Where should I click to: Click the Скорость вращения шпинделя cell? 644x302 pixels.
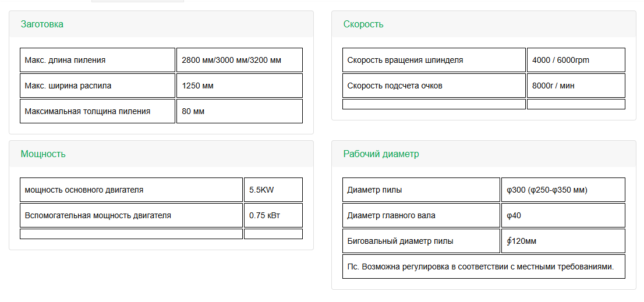[434, 60]
